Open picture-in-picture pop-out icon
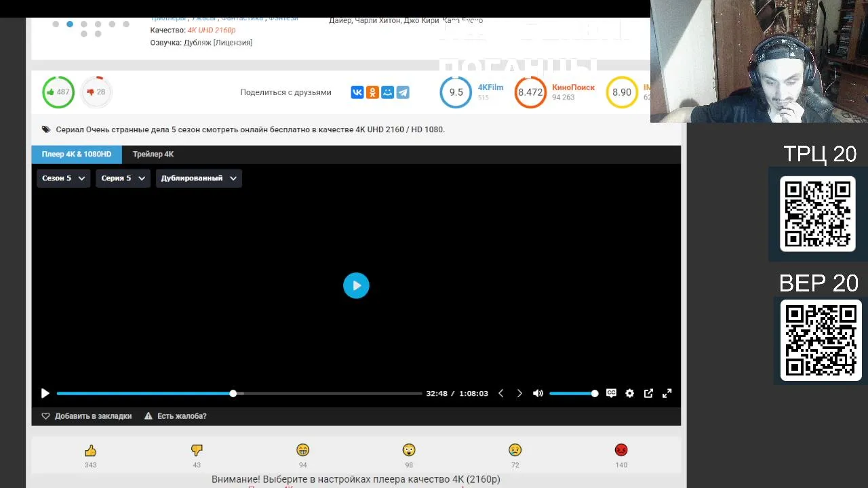This screenshot has width=868, height=488. pos(648,393)
